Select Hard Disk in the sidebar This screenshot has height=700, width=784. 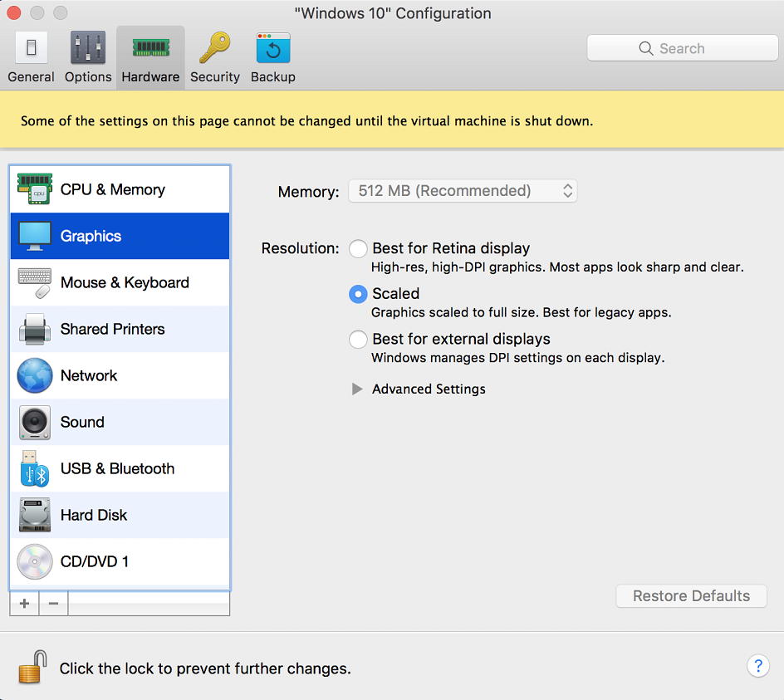click(120, 515)
